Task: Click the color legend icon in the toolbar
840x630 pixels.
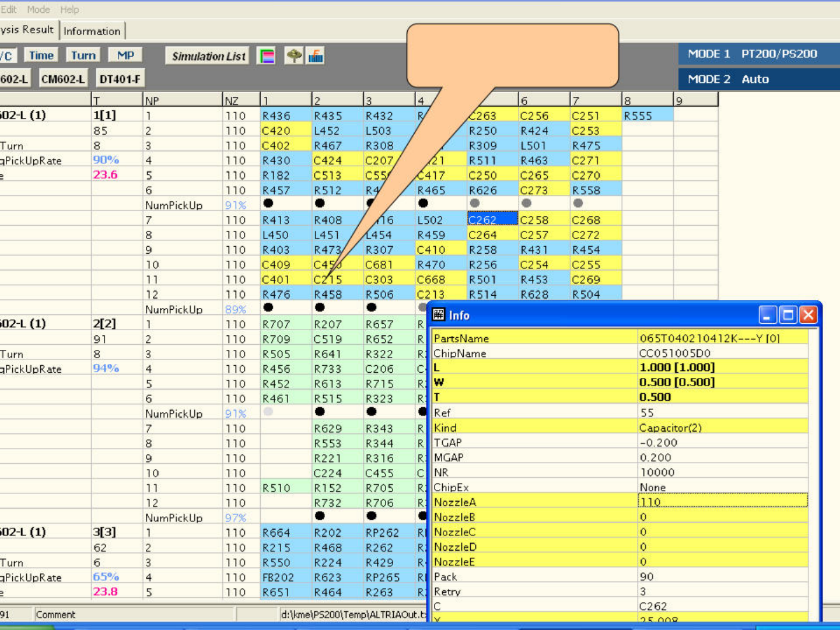Action: 267,56
